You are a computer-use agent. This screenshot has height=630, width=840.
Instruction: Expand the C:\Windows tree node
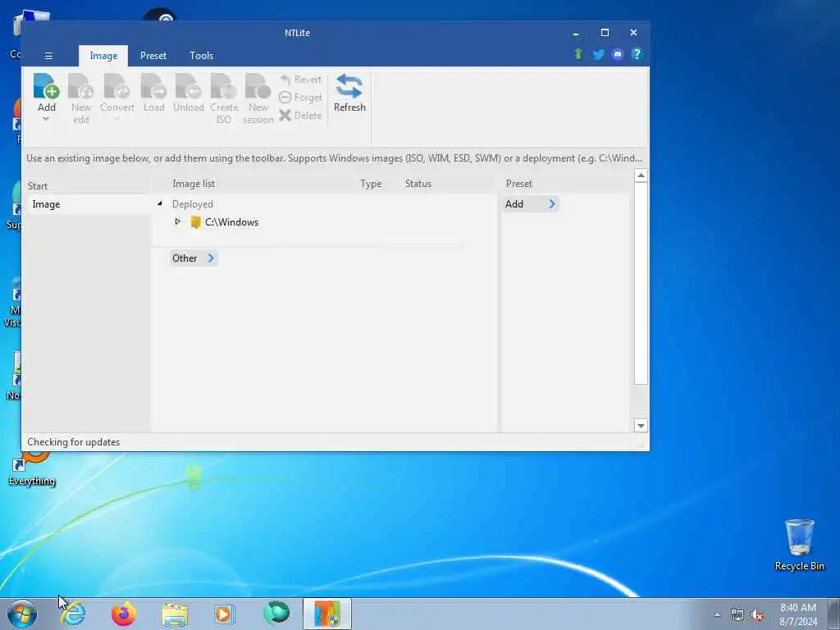coord(178,221)
